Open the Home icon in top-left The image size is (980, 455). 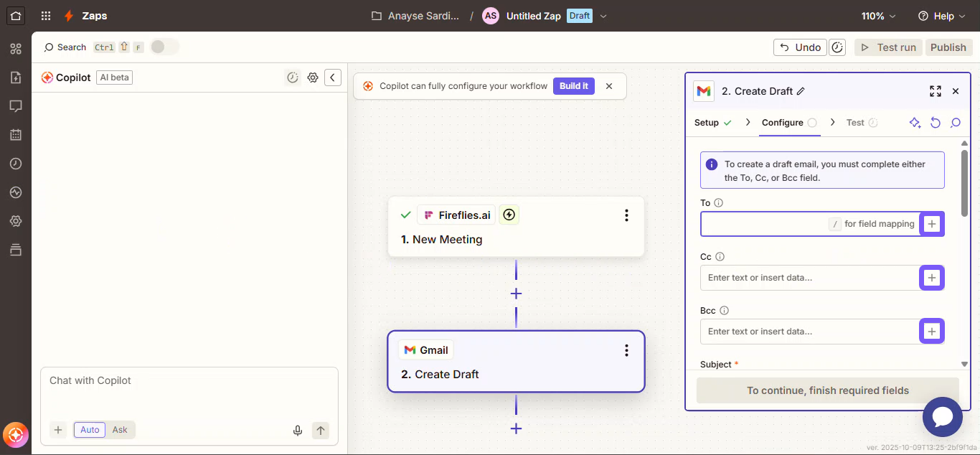pos(16,15)
